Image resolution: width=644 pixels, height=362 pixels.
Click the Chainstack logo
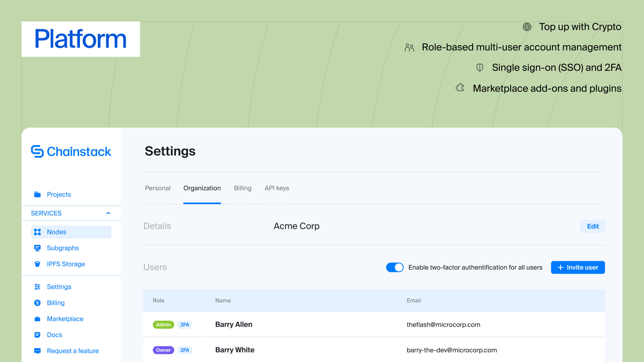tap(71, 152)
